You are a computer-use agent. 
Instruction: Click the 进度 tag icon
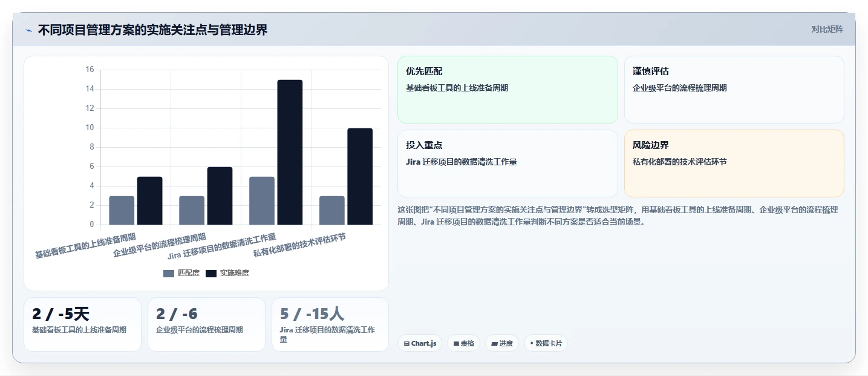494,344
